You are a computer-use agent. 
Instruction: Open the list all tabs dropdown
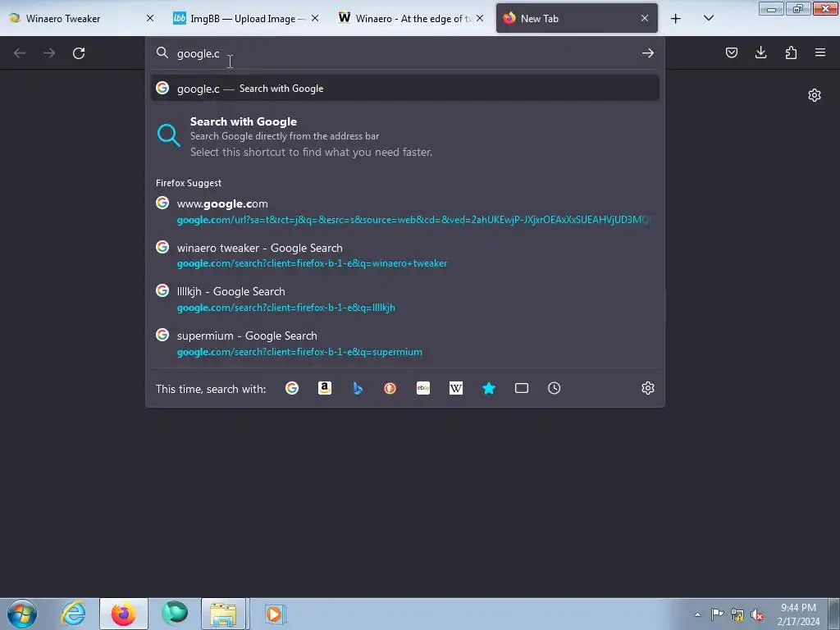[x=708, y=18]
